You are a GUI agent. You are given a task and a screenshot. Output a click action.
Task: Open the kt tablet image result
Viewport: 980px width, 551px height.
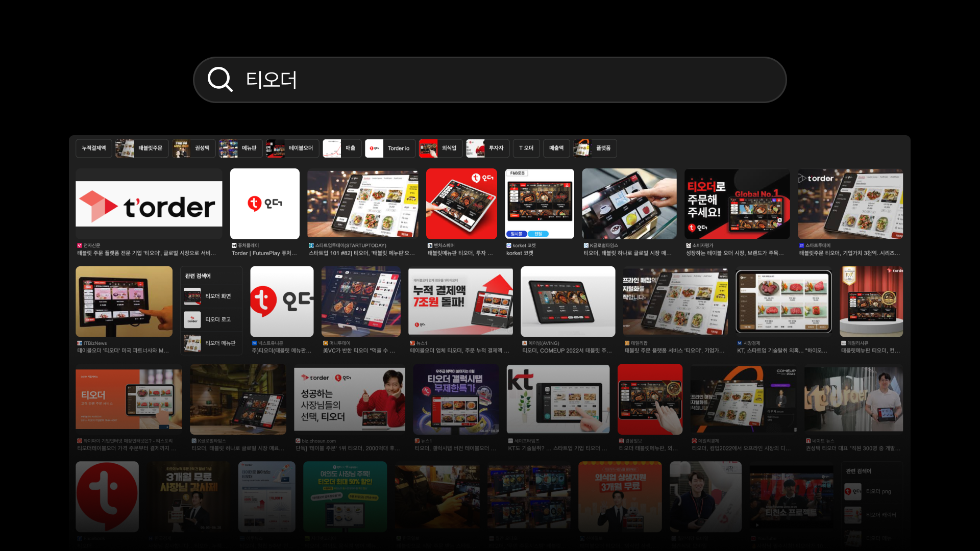click(x=558, y=399)
